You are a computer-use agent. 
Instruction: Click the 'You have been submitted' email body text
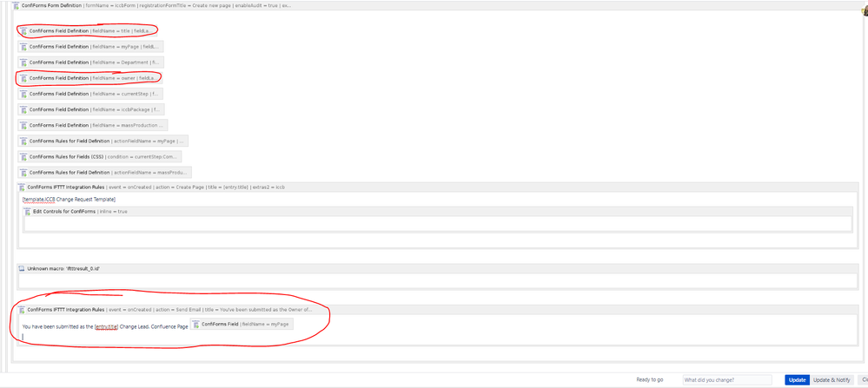(x=105, y=326)
